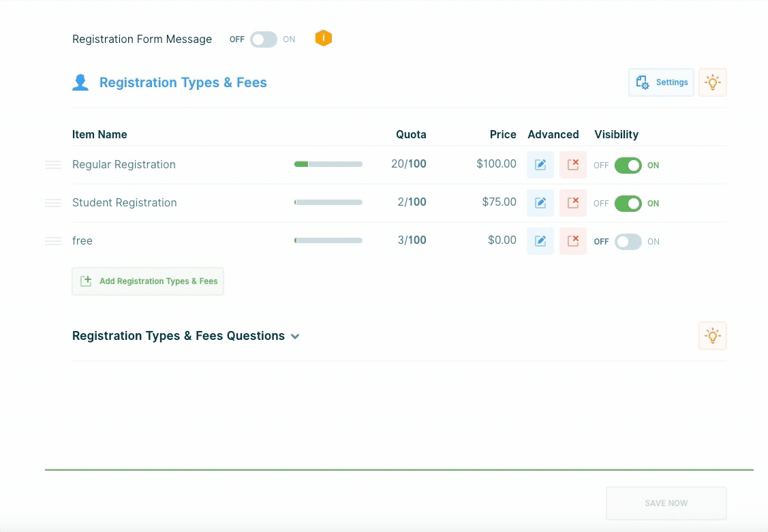Disable visibility for Regular Registration
The height and width of the screenshot is (532, 768).
628,166
